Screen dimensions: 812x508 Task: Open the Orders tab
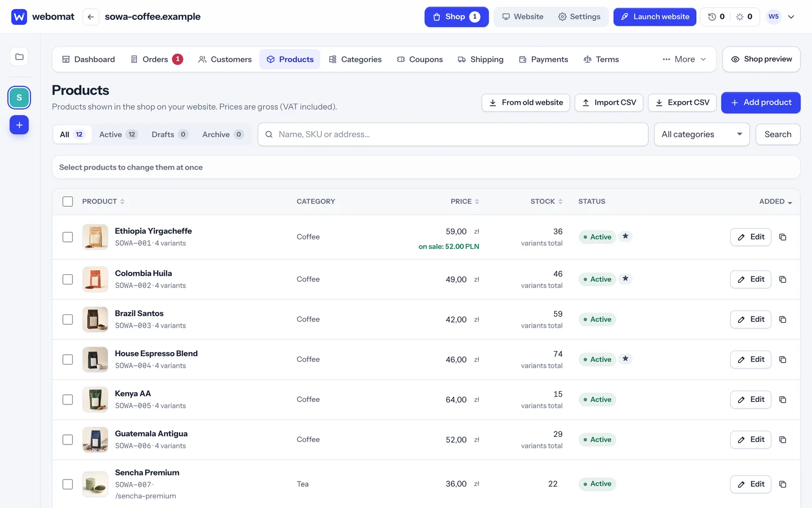156,59
